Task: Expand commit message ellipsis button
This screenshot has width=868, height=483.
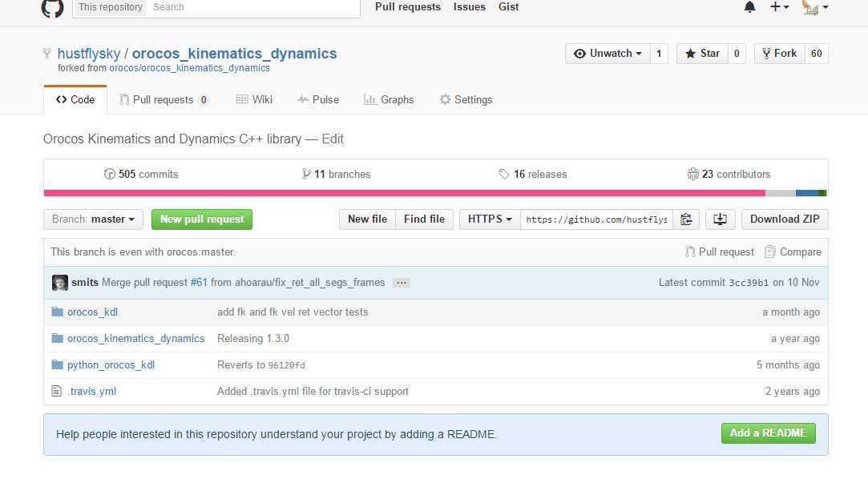Action: click(x=402, y=283)
